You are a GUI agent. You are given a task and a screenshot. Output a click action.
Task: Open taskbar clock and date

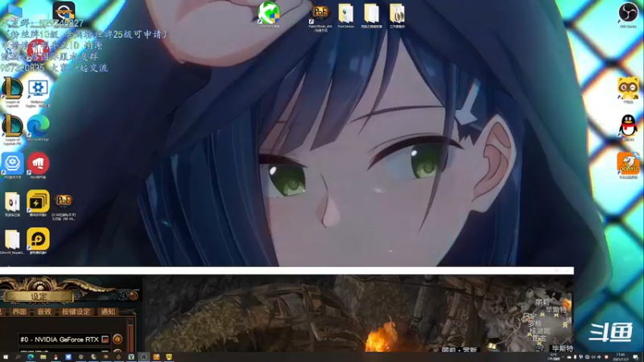tap(620, 357)
